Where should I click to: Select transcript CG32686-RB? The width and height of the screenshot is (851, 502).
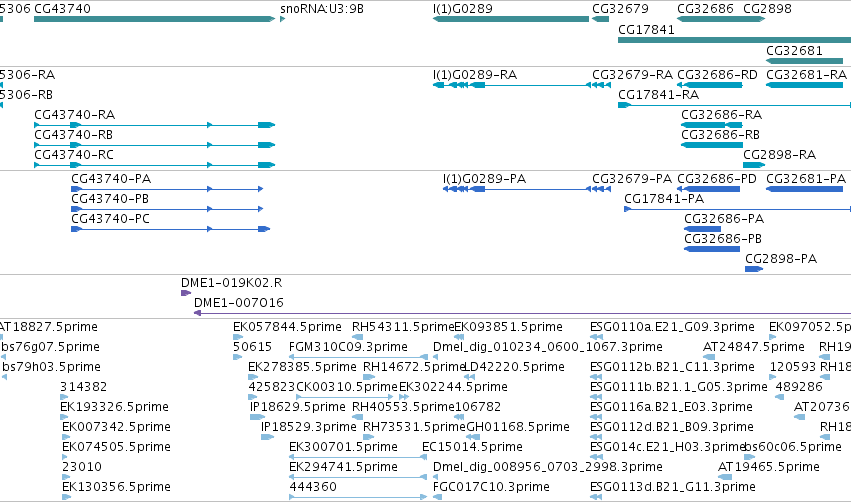(x=712, y=145)
